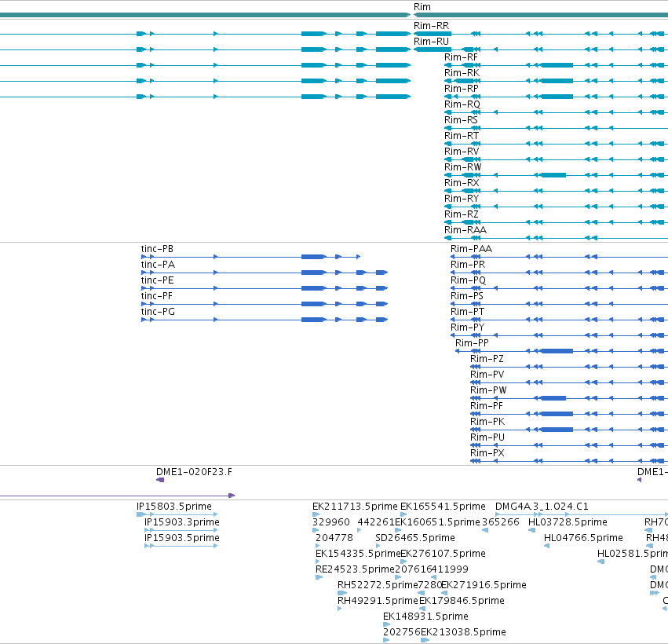Click the Rim-RS transcript label

[461, 120]
